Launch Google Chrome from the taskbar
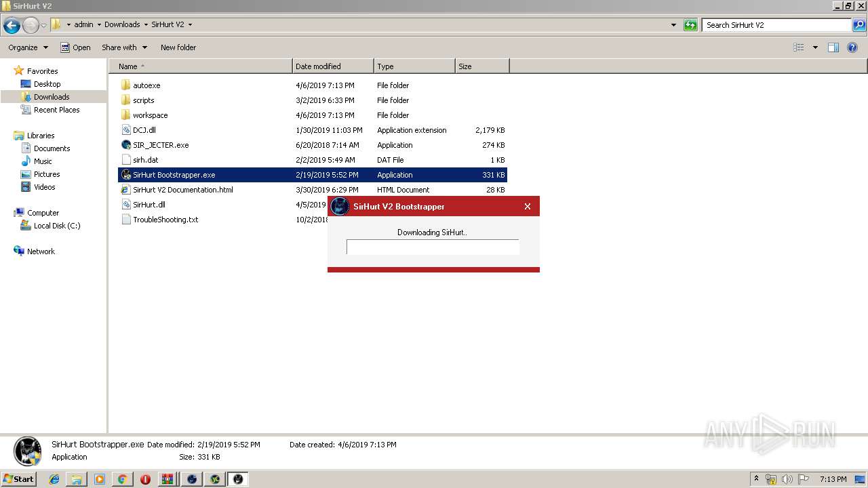This screenshot has height=488, width=868. point(122,479)
